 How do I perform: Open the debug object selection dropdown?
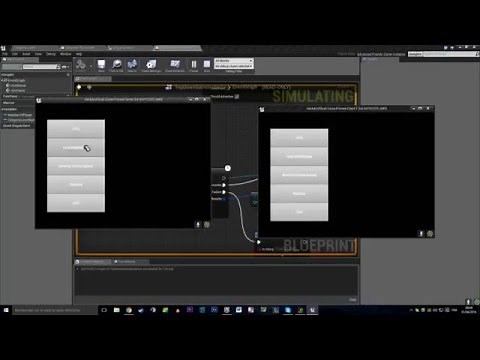(x=234, y=66)
